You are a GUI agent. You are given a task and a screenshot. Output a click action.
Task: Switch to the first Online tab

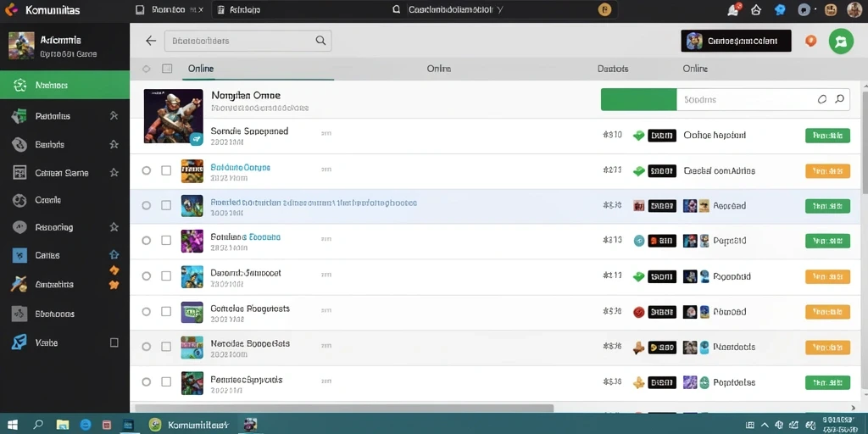pos(201,69)
